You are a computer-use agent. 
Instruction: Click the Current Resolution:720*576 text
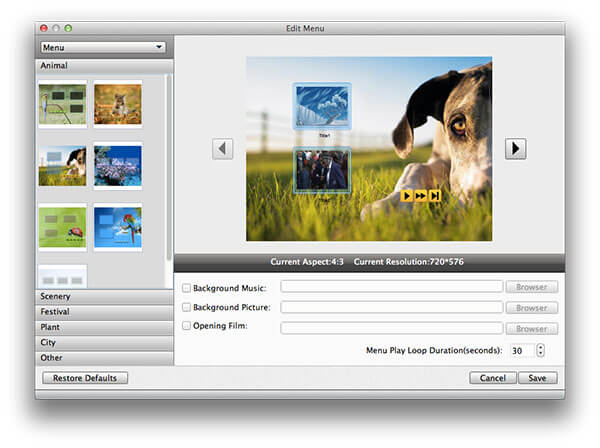(x=408, y=262)
